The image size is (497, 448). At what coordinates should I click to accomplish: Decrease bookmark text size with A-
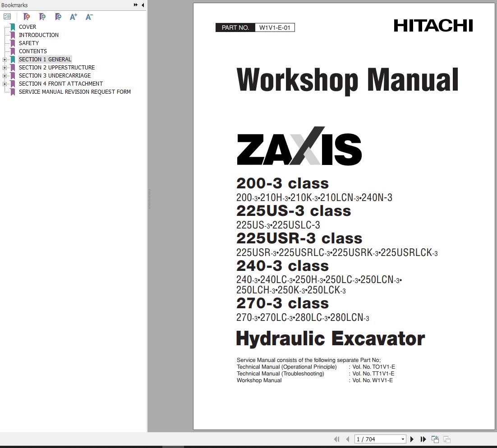89,17
